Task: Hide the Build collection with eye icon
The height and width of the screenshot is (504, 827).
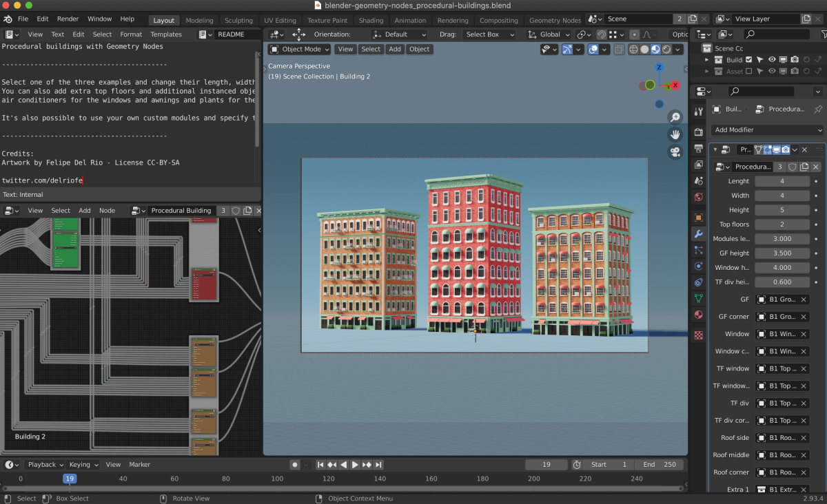Action: pos(772,60)
